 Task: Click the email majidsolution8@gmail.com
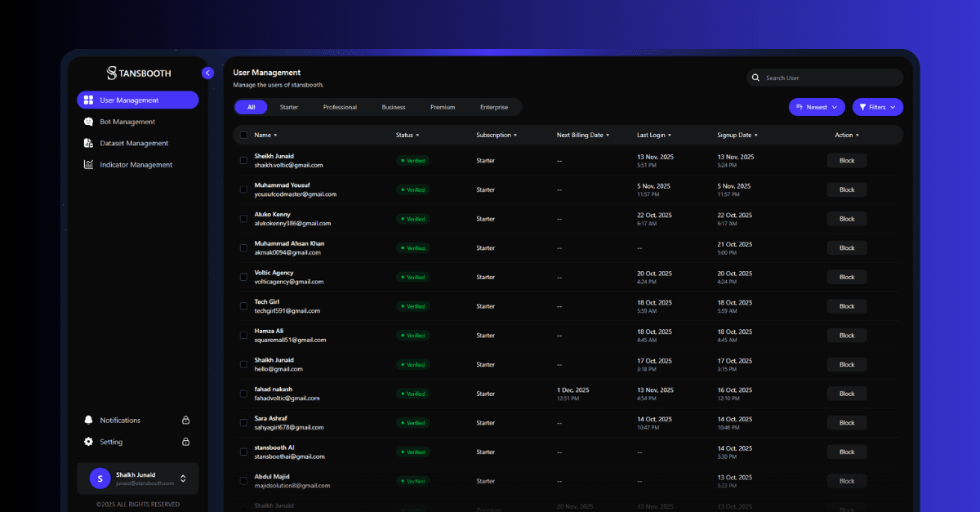[292, 486]
